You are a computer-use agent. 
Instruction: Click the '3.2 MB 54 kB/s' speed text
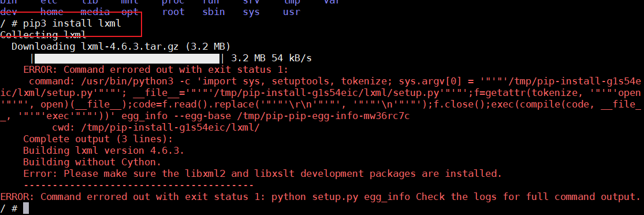click(x=271, y=58)
